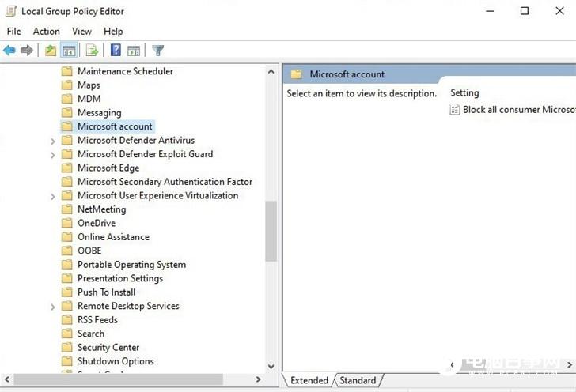This screenshot has width=576, height=392.
Task: Expand Remote Desktop Services node
Action: [x=52, y=307]
